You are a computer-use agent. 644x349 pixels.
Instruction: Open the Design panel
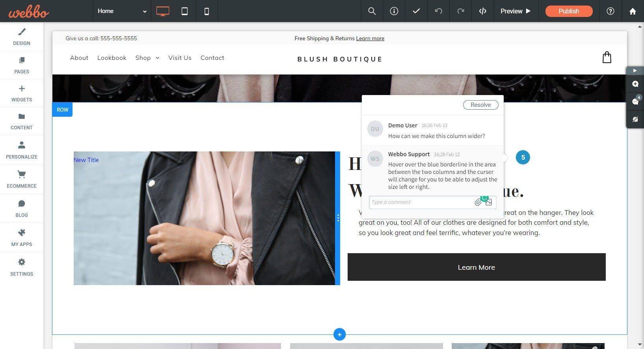22,37
